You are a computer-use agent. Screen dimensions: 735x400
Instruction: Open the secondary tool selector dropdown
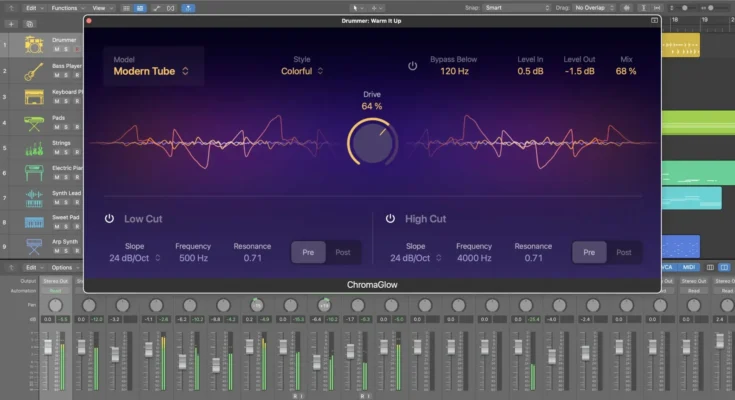(x=377, y=8)
